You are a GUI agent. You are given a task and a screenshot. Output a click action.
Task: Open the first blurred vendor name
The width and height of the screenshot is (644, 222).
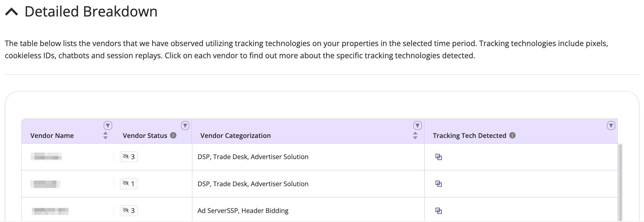click(x=46, y=157)
